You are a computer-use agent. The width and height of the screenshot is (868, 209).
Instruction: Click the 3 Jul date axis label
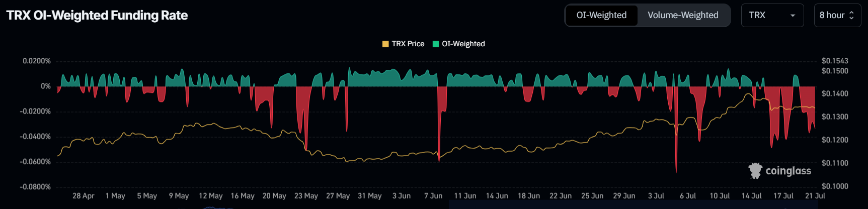point(656,196)
